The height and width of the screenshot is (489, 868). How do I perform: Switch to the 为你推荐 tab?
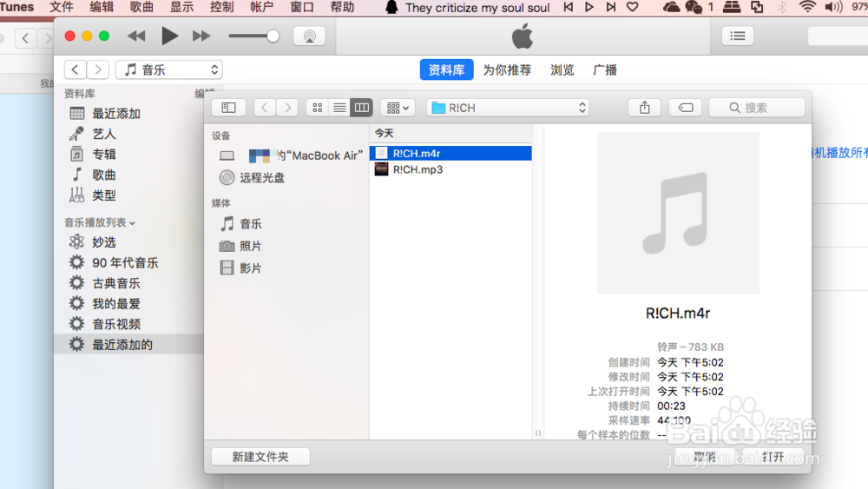point(507,69)
